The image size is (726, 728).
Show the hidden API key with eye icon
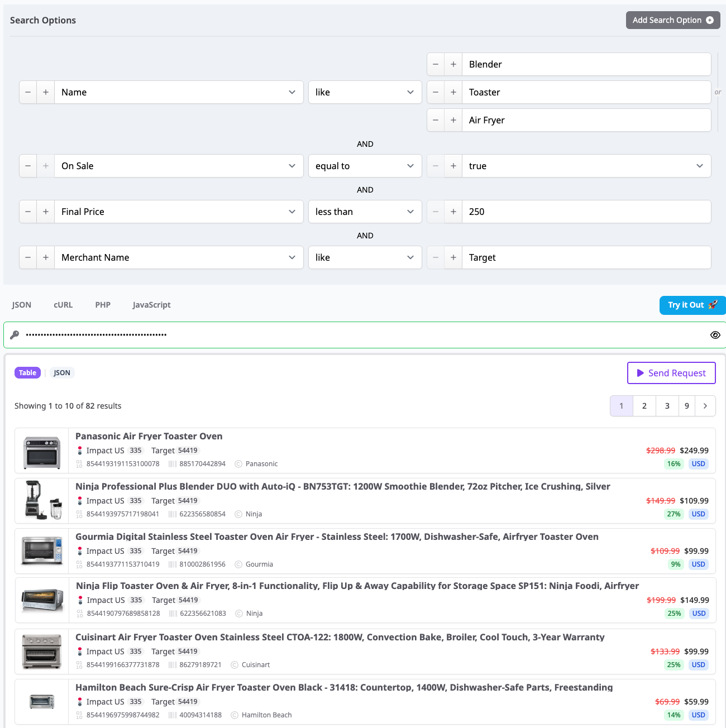tap(715, 335)
